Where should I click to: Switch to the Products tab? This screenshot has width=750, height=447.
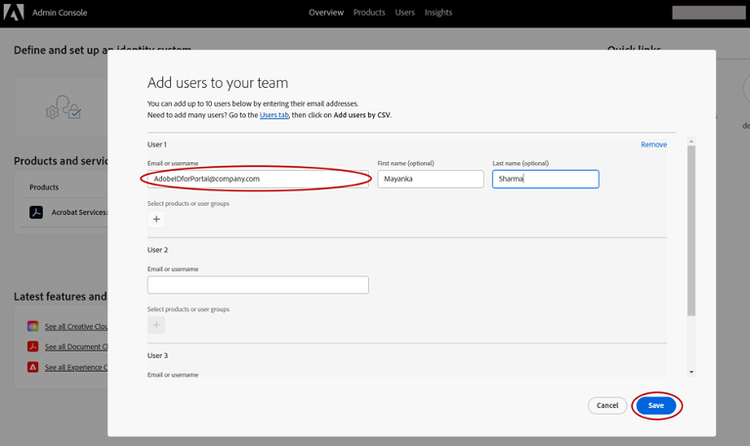point(369,13)
